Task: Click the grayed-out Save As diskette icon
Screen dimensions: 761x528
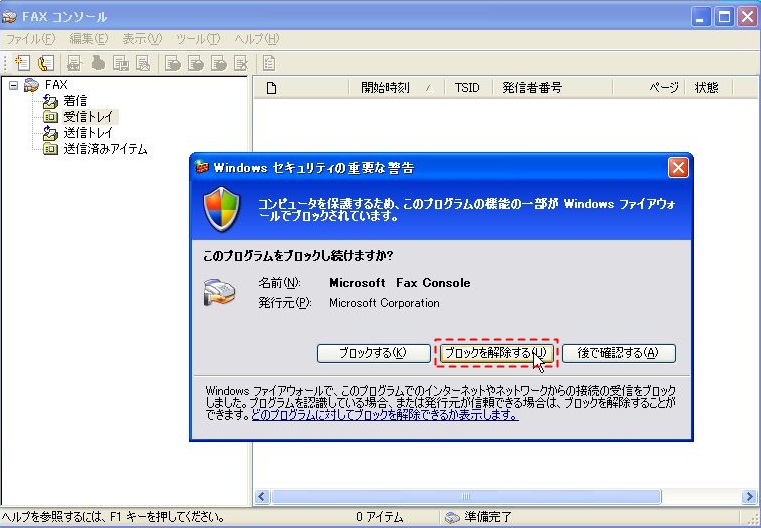Action: (121, 63)
